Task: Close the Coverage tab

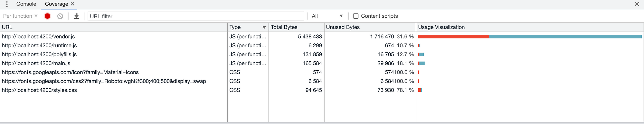Action: tap(72, 4)
